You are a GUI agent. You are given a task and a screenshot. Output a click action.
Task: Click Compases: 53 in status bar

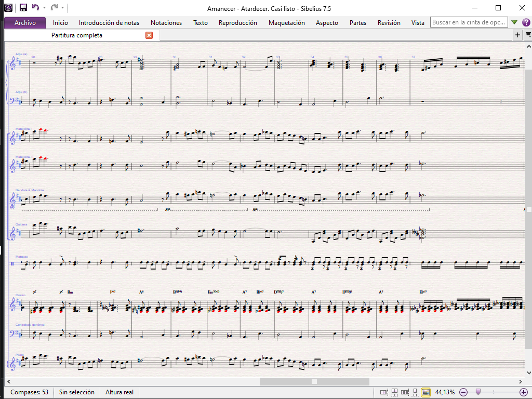pyautogui.click(x=29, y=392)
